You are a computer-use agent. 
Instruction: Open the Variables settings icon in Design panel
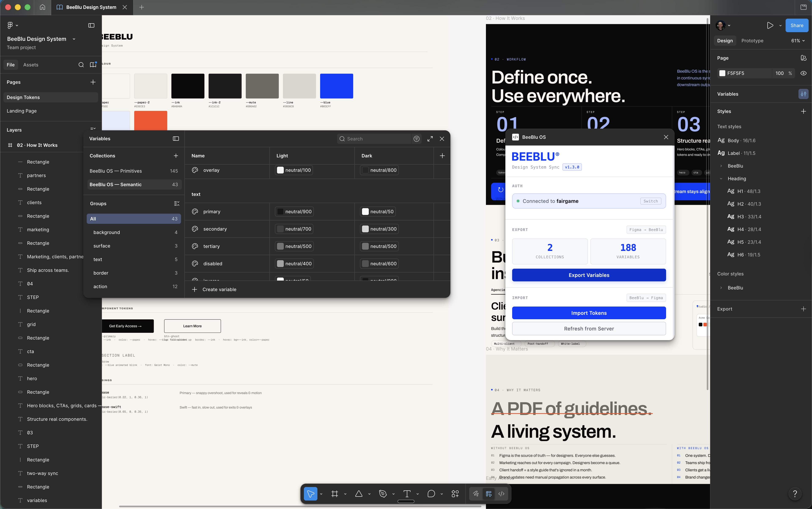[803, 94]
